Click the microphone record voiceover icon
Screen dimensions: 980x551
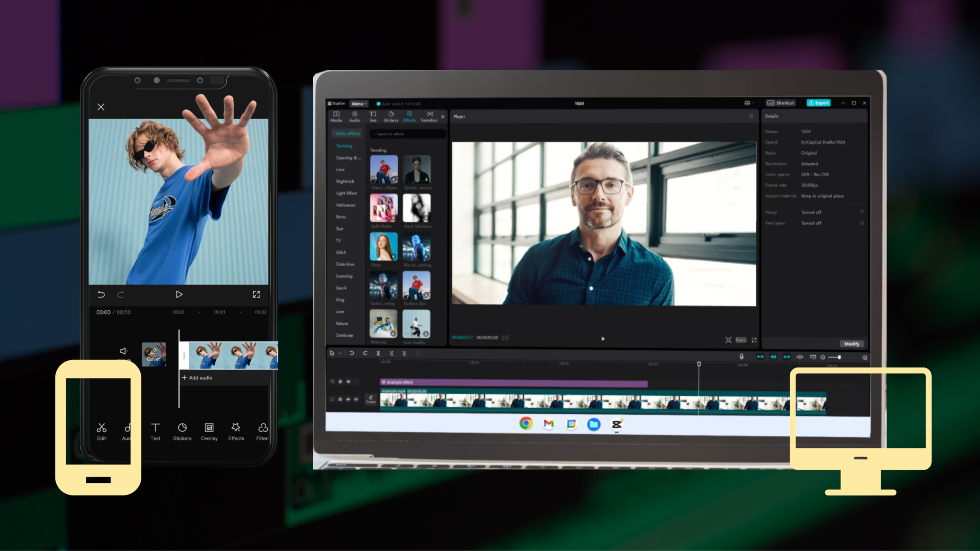tap(742, 357)
